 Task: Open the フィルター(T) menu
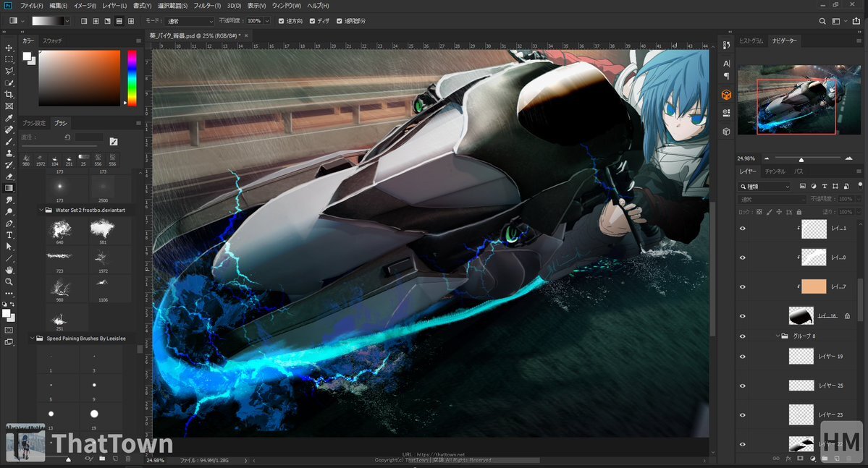(208, 6)
